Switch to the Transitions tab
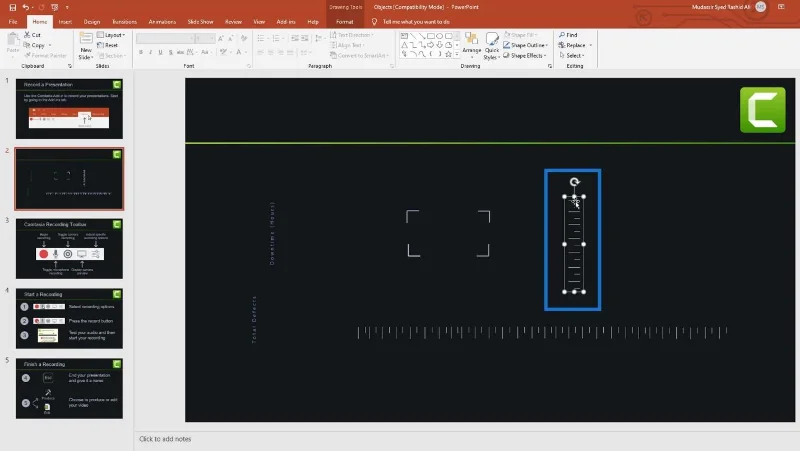 coord(124,22)
